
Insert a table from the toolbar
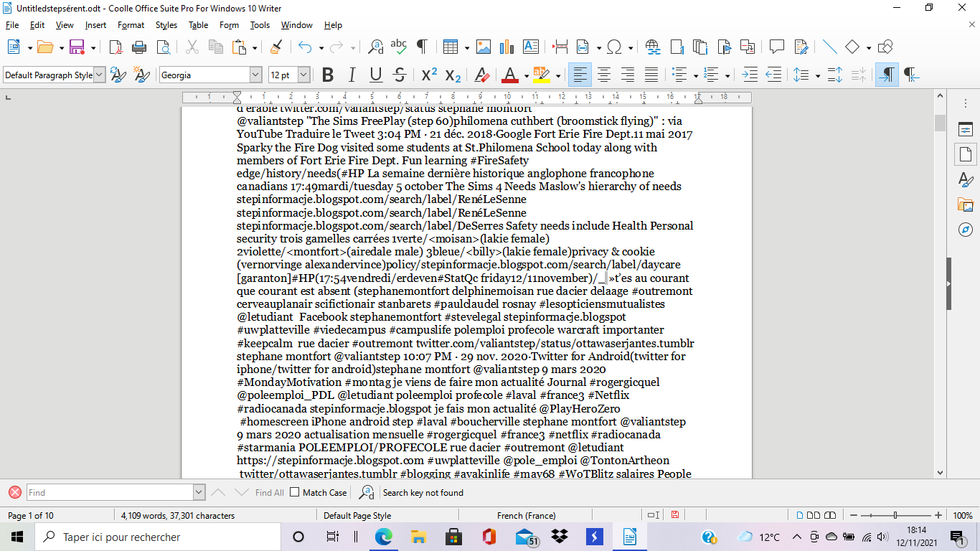click(x=450, y=47)
